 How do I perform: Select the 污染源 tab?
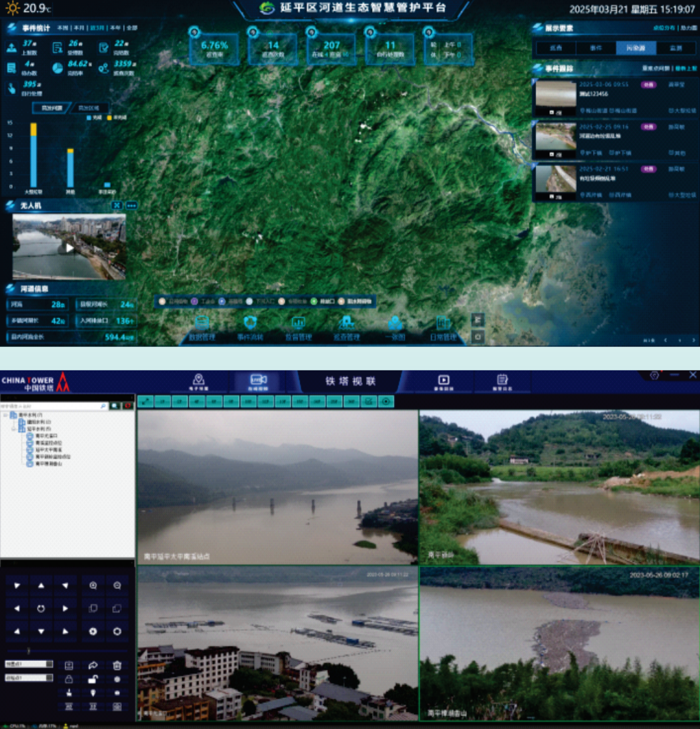coord(636,48)
